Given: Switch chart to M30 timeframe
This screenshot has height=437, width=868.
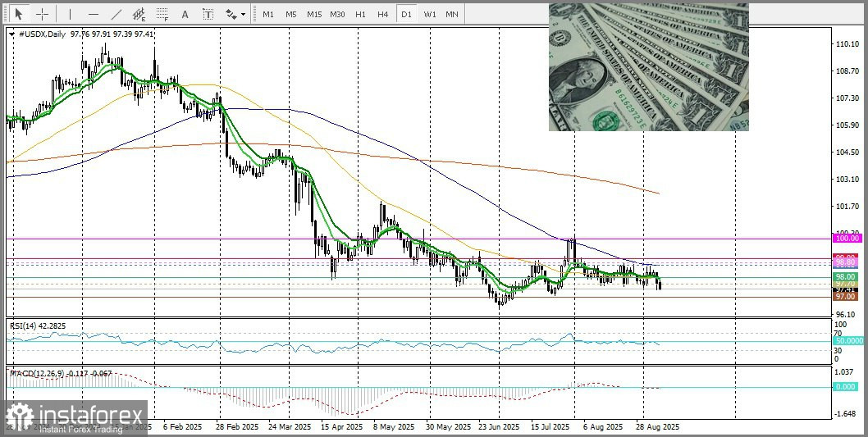Looking at the screenshot, I should pos(337,14).
